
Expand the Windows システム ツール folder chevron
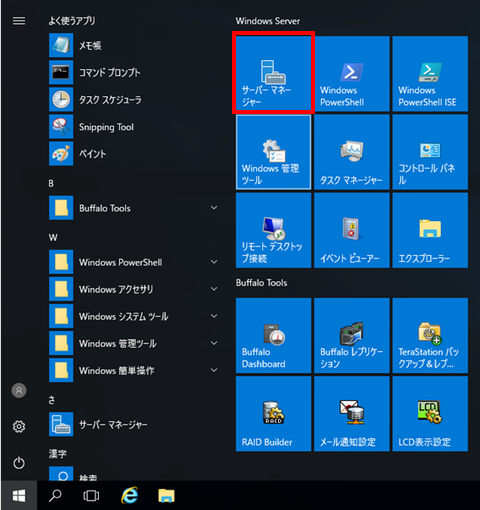tap(214, 316)
